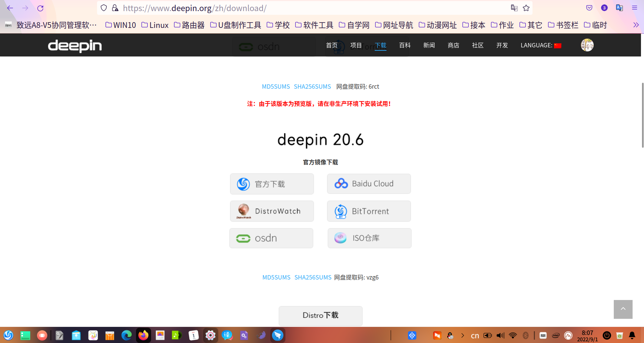Open the Calendar showing September 1
644x343 pixels.
(x=194, y=335)
